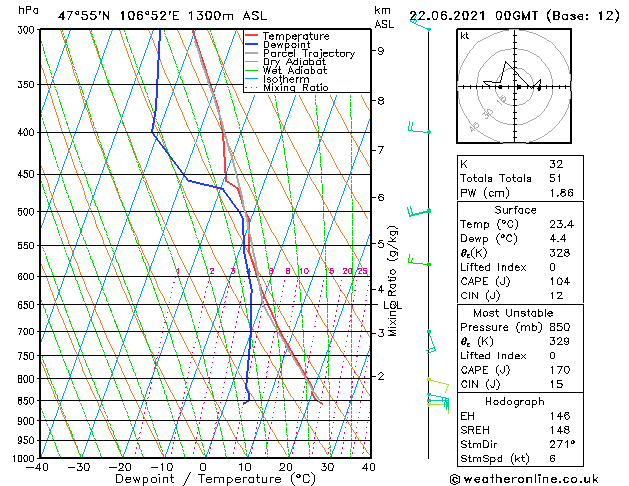Click the 'Surface' section header
The image size is (629, 486).
coord(515,210)
